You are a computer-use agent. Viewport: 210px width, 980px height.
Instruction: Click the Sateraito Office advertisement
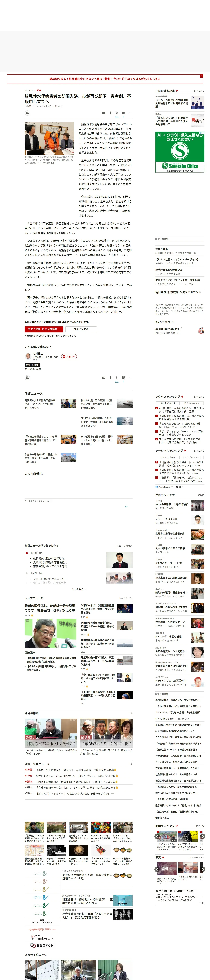click(180, 152)
